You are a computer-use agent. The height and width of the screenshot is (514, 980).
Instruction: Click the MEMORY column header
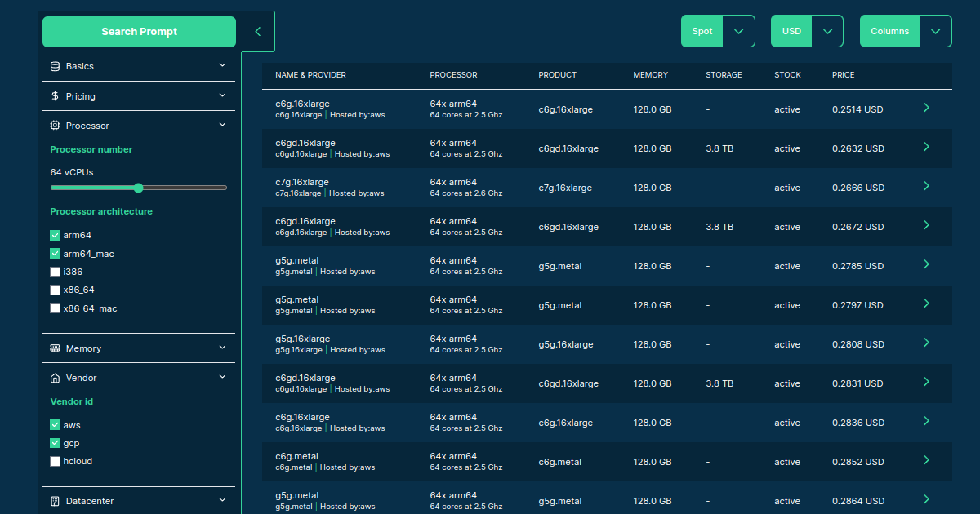click(x=650, y=75)
